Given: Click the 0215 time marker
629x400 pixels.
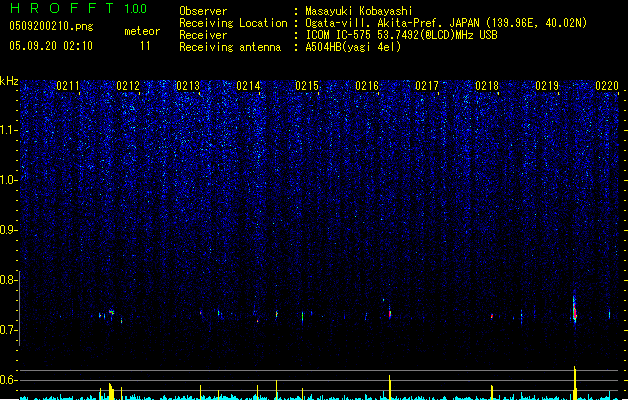Looking at the screenshot, I should [x=307, y=86].
